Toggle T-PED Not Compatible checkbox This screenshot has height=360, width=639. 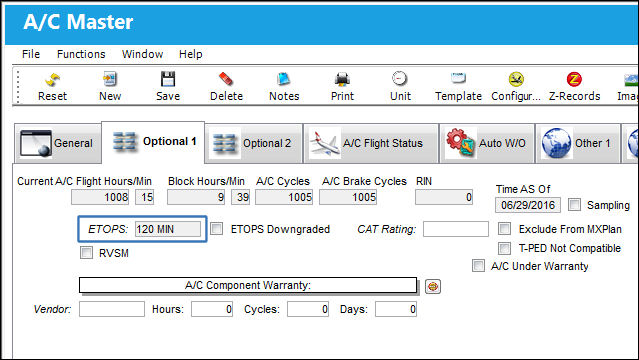505,248
